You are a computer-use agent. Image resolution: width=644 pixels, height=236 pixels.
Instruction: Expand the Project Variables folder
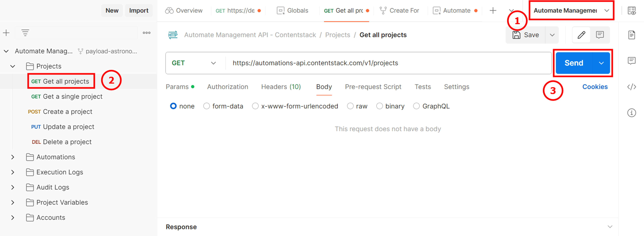pos(13,202)
